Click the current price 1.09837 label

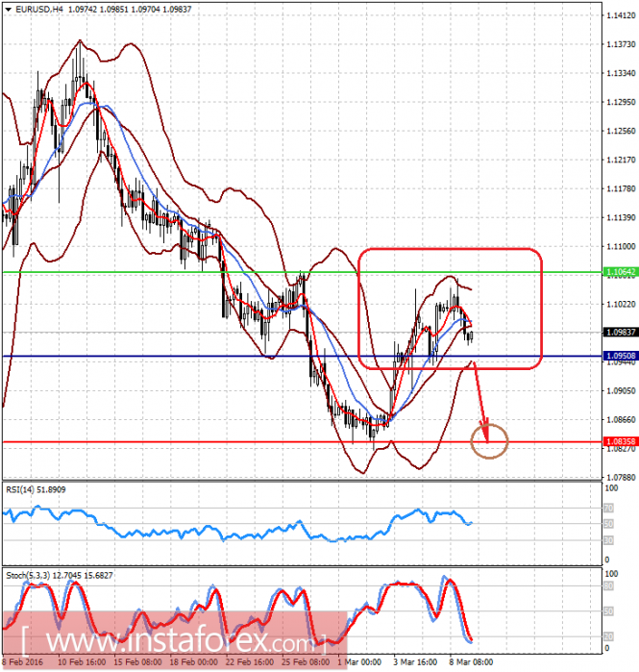[x=621, y=332]
